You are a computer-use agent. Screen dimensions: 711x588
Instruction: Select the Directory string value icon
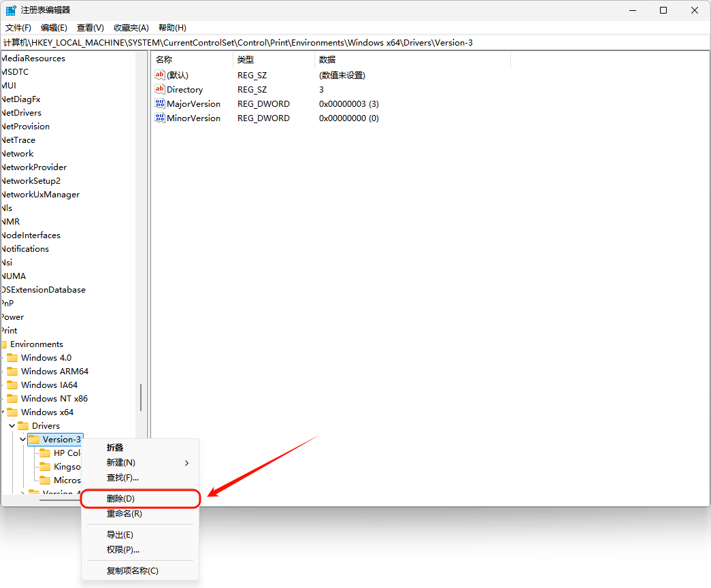click(160, 89)
